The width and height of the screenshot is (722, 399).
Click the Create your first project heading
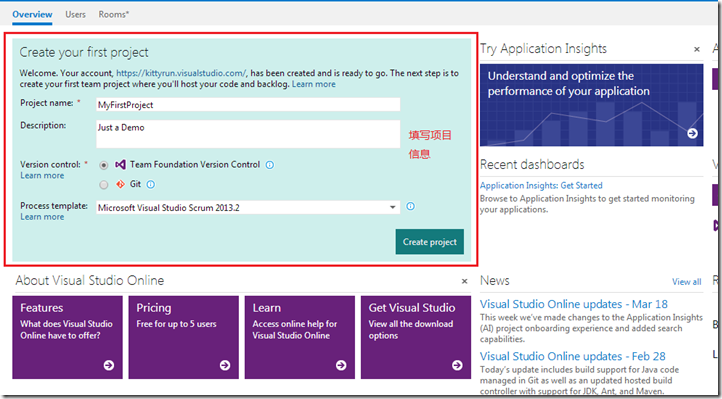tap(84, 52)
